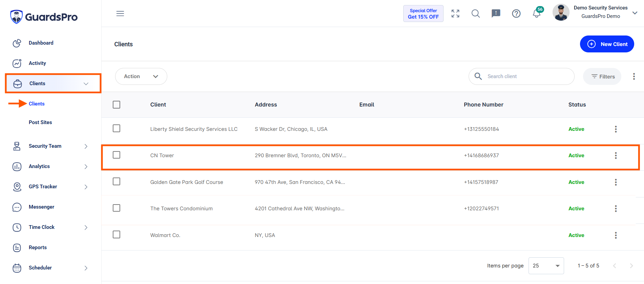Click the Special Offer Get 15% OFF button

click(x=423, y=14)
